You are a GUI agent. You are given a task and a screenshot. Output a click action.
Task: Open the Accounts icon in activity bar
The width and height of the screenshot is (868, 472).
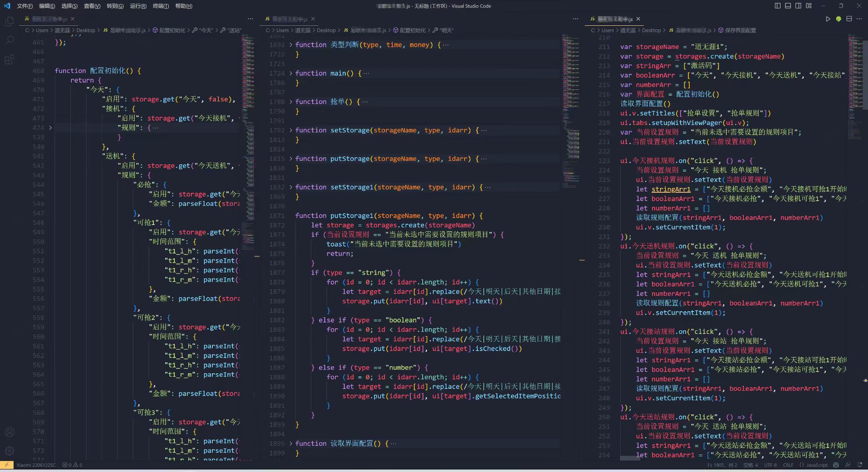click(9, 432)
